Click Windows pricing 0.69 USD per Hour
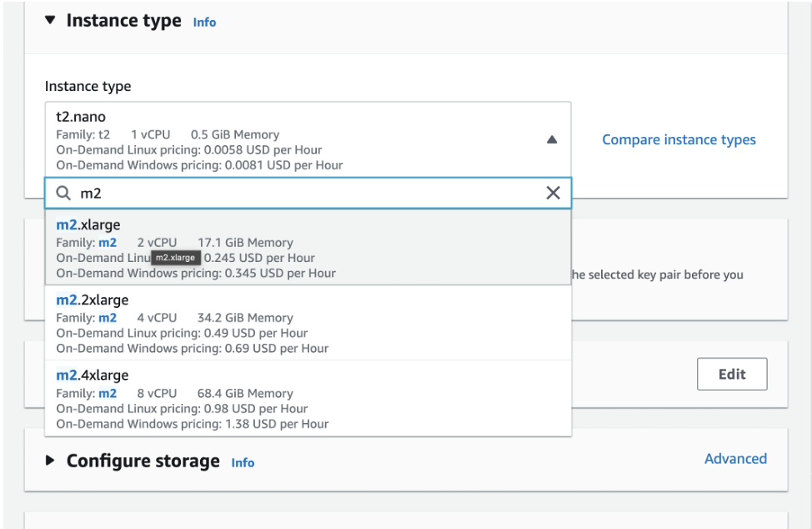Viewport: 812px width, 529px height. coord(192,348)
